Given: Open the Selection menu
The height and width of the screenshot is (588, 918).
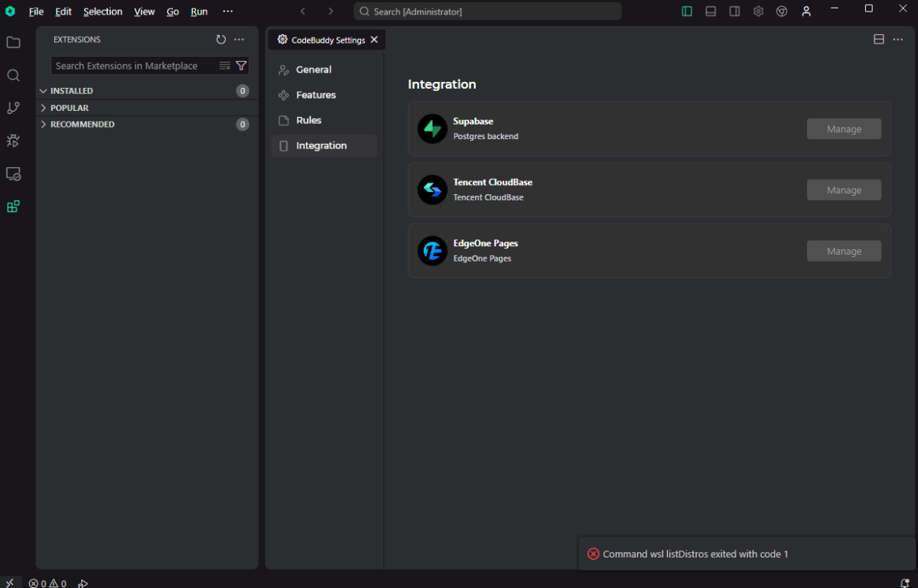Looking at the screenshot, I should (103, 11).
